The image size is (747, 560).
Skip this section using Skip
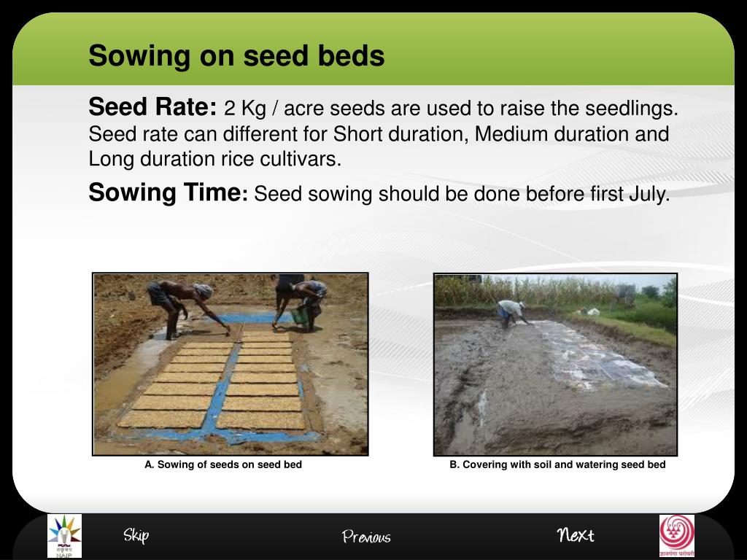click(x=136, y=535)
